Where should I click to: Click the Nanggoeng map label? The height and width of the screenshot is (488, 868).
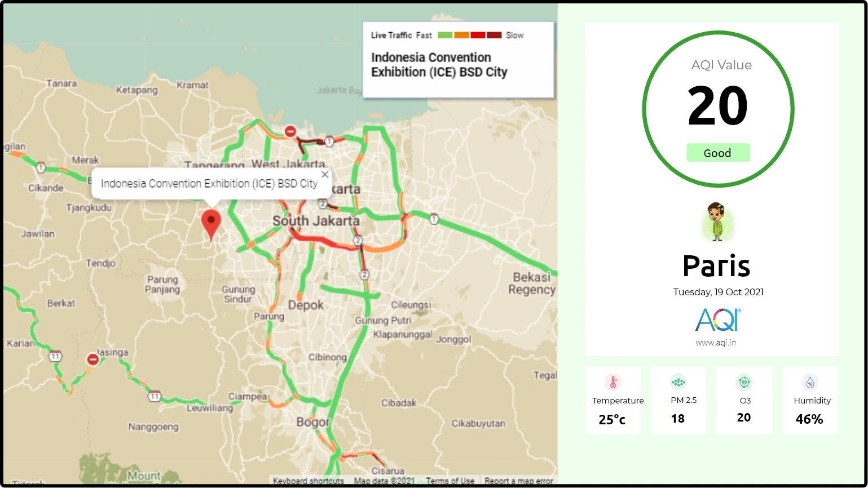click(153, 427)
